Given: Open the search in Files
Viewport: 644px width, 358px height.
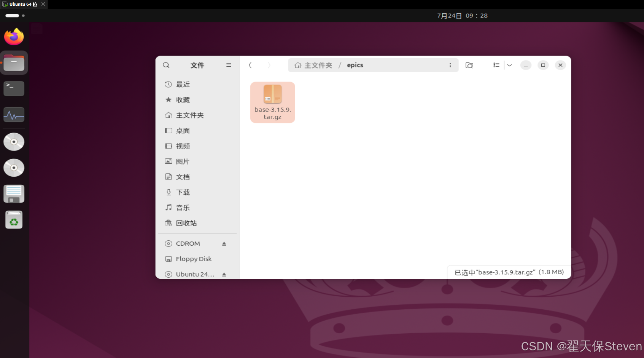Looking at the screenshot, I should click(x=166, y=65).
